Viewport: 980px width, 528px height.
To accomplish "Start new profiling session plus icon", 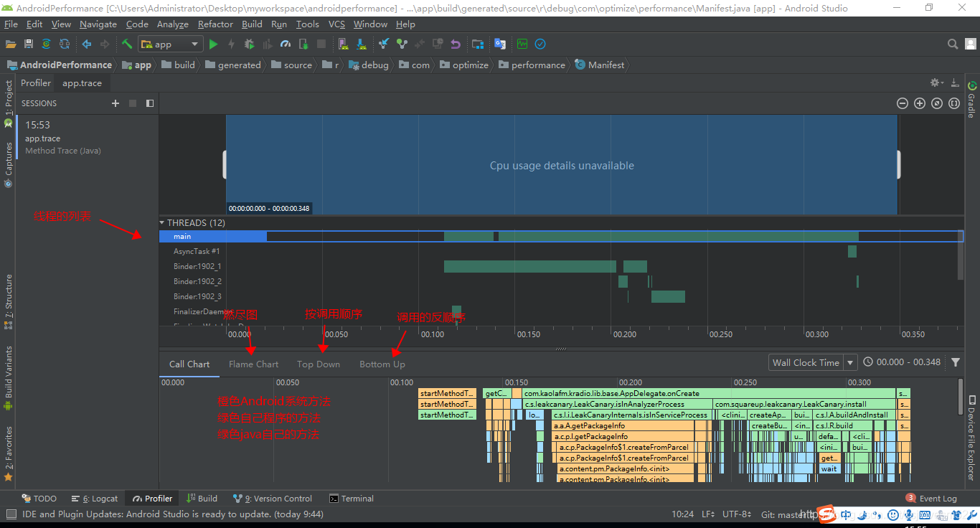I will pos(116,103).
